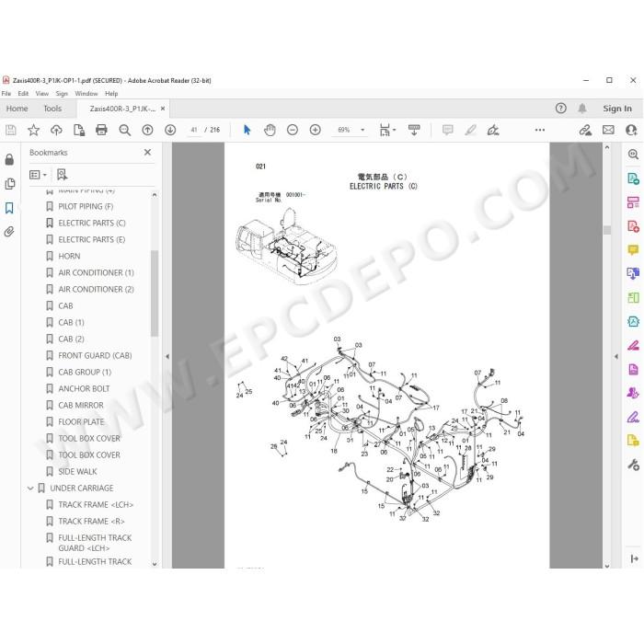Open Export PDF tool in right pane
Screen dimensions: 644x644
633,178
